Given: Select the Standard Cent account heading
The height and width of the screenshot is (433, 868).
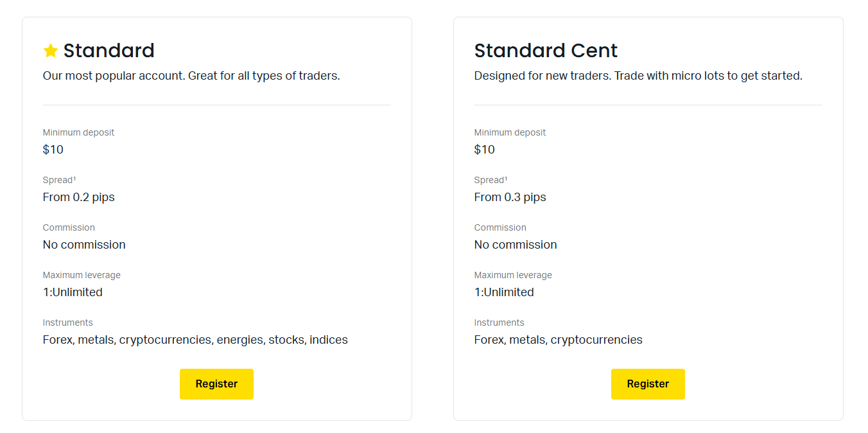Looking at the screenshot, I should click(x=546, y=50).
